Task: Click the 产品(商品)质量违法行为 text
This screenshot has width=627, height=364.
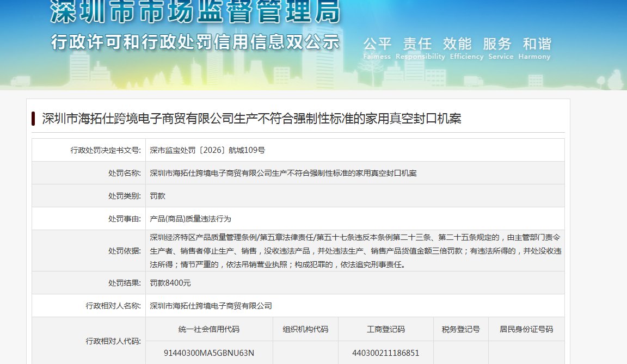Action: 190,219
